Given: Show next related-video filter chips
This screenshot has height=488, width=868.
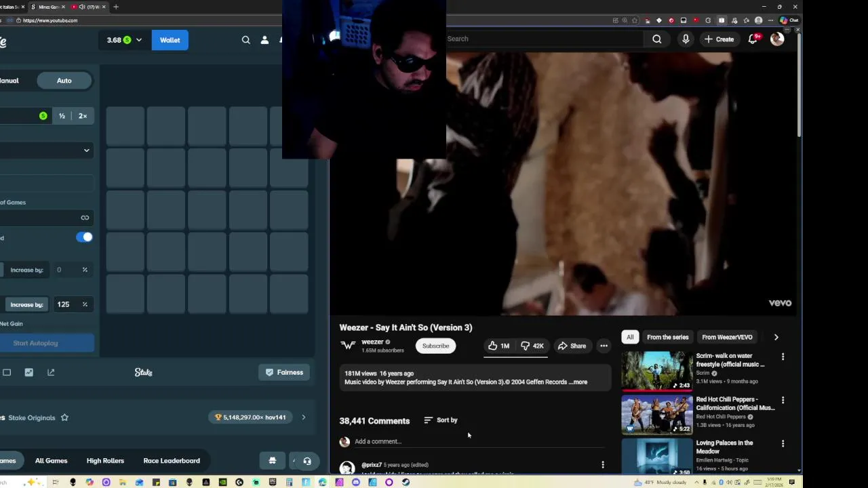Looking at the screenshot, I should [776, 337].
